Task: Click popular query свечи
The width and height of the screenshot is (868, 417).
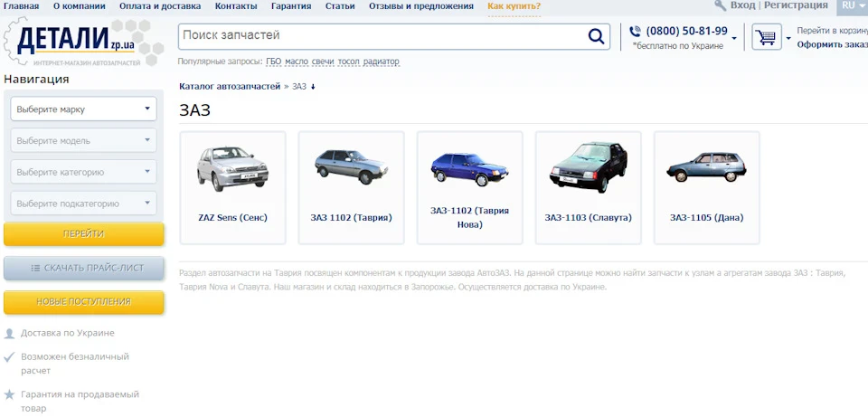Action: [323, 62]
